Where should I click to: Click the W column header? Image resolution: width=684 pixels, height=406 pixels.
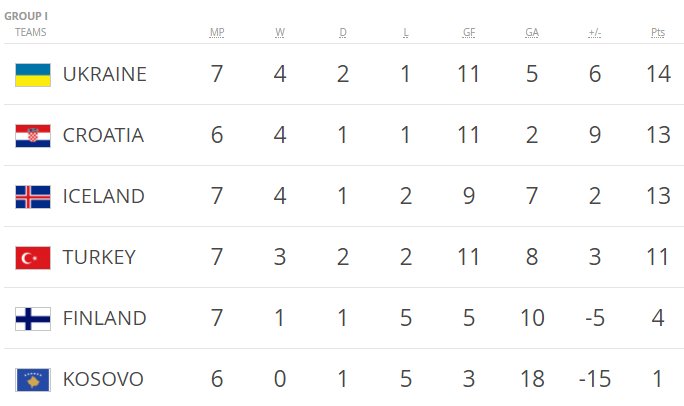280,32
